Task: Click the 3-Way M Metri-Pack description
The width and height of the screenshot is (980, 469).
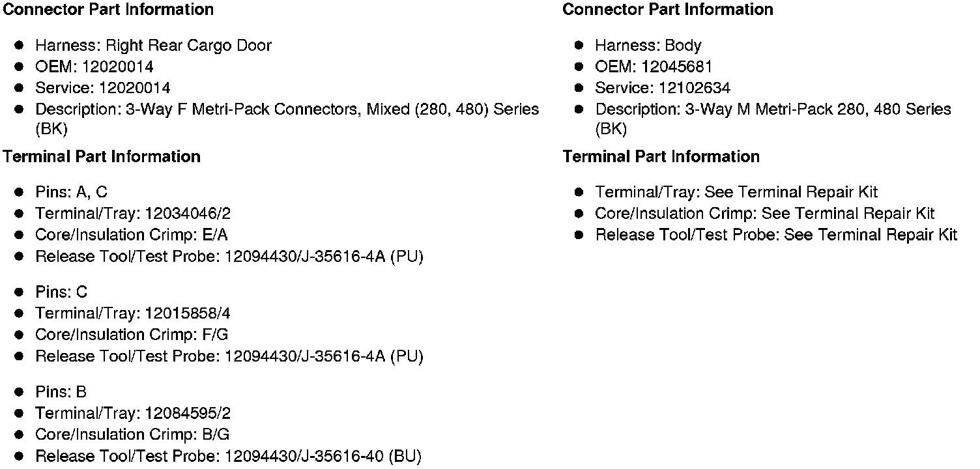Action: (773, 109)
